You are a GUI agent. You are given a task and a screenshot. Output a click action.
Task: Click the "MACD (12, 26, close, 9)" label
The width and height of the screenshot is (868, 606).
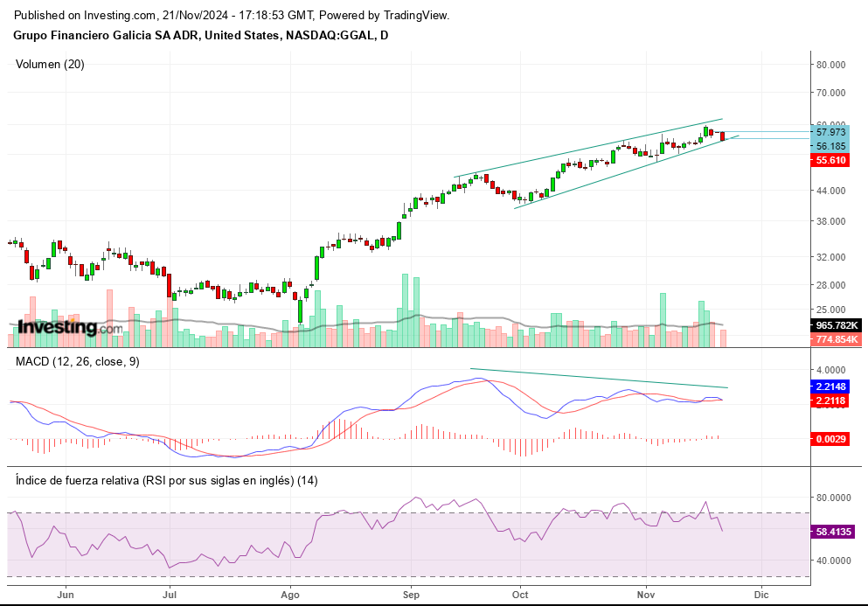pos(78,362)
